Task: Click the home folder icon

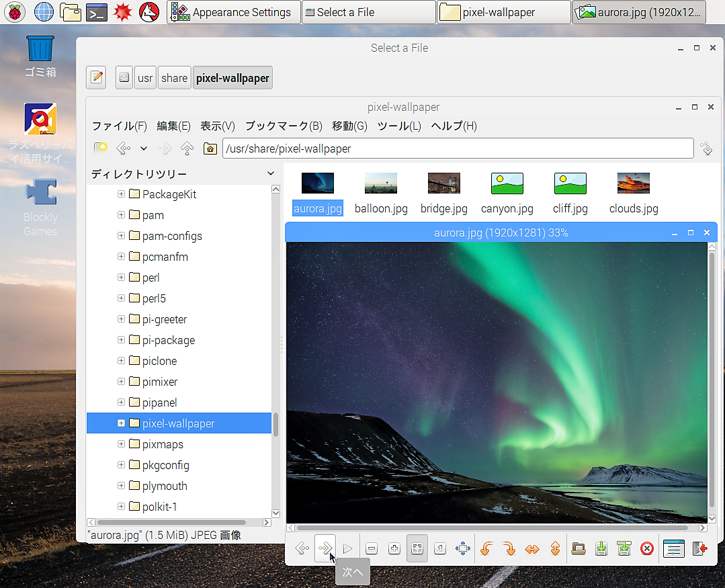Action: tap(210, 149)
